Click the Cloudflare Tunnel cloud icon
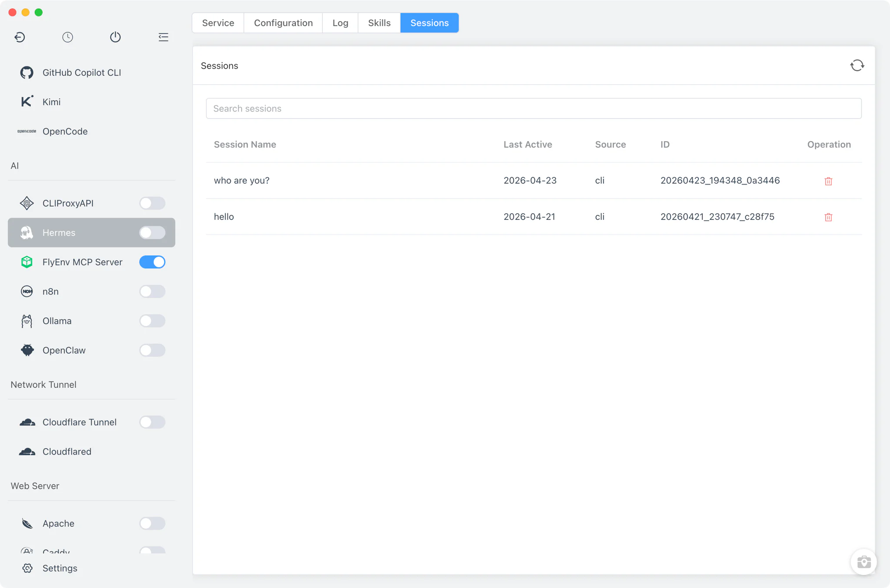Viewport: 890px width, 588px height. click(x=27, y=422)
